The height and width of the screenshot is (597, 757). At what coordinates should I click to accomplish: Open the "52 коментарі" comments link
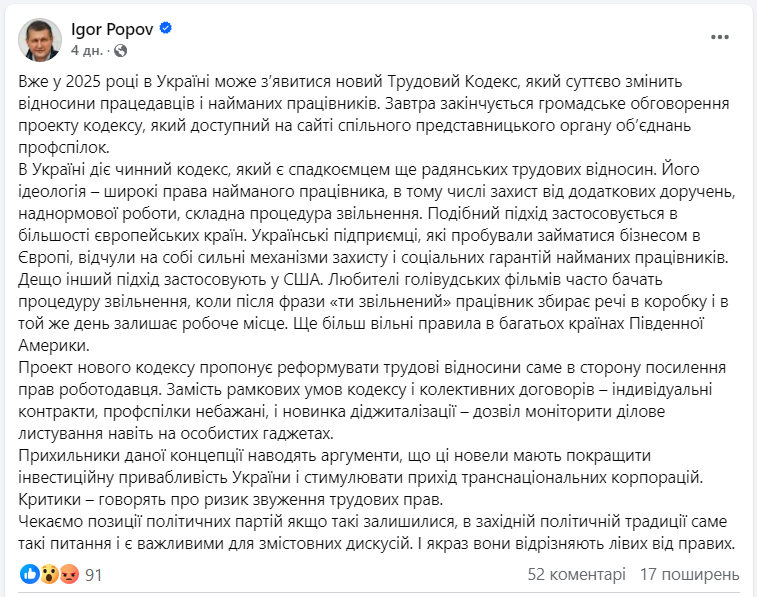tap(575, 575)
